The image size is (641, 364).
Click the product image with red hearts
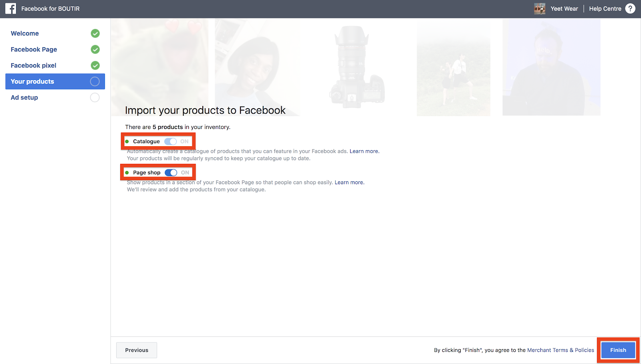(x=159, y=67)
